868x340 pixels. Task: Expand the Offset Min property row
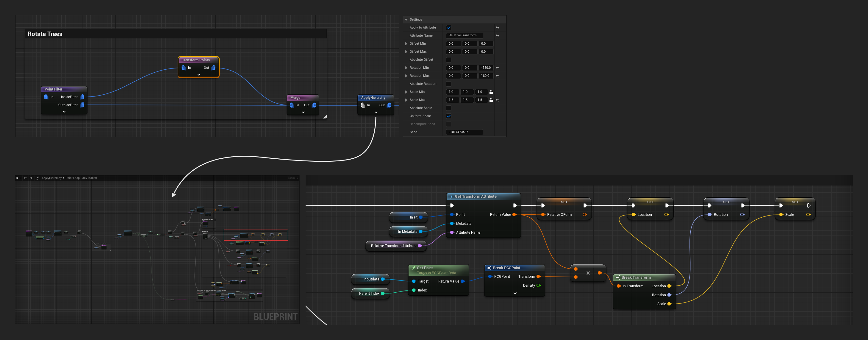point(406,44)
